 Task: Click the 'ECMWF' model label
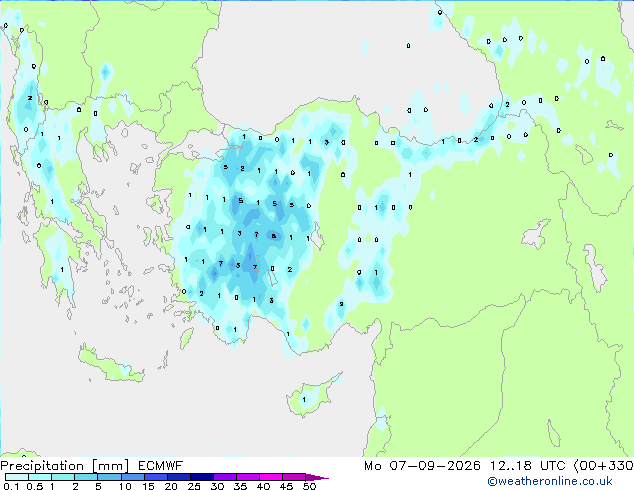tap(161, 466)
